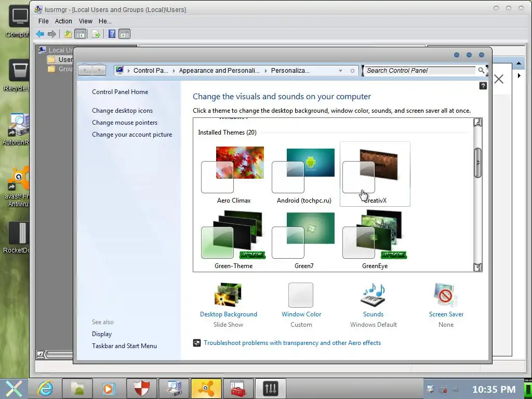This screenshot has width=532, height=399.
Task: Open the red toolbox taskbar button
Action: 238,388
